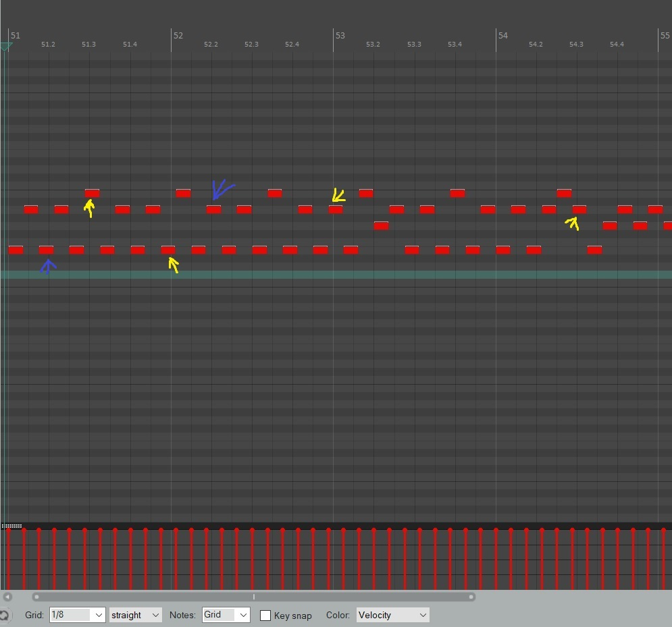Enable the Key snap checkbox

pos(265,616)
